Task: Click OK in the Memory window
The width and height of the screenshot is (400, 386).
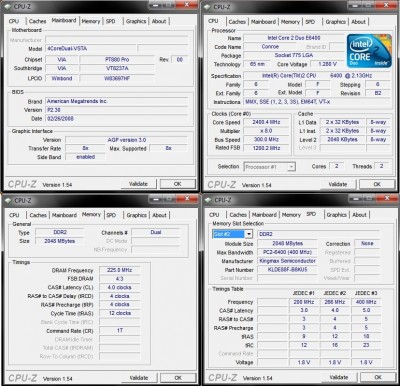Action: coord(178,378)
